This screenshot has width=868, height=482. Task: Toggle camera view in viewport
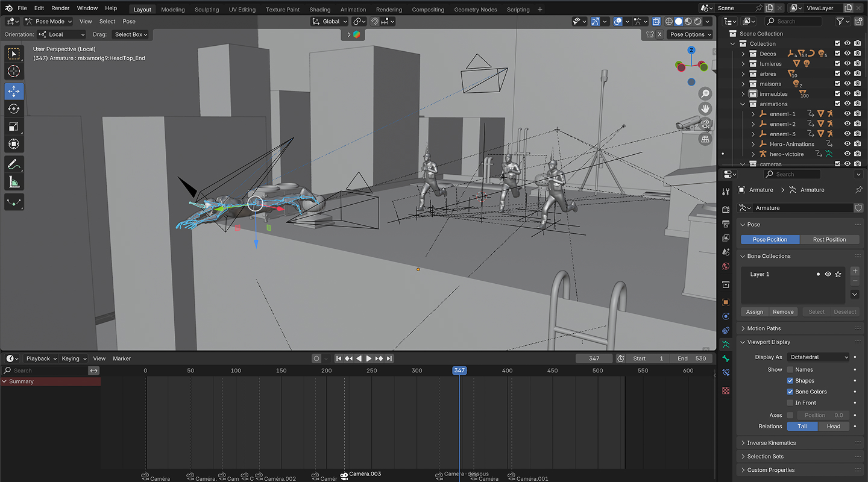coord(705,124)
